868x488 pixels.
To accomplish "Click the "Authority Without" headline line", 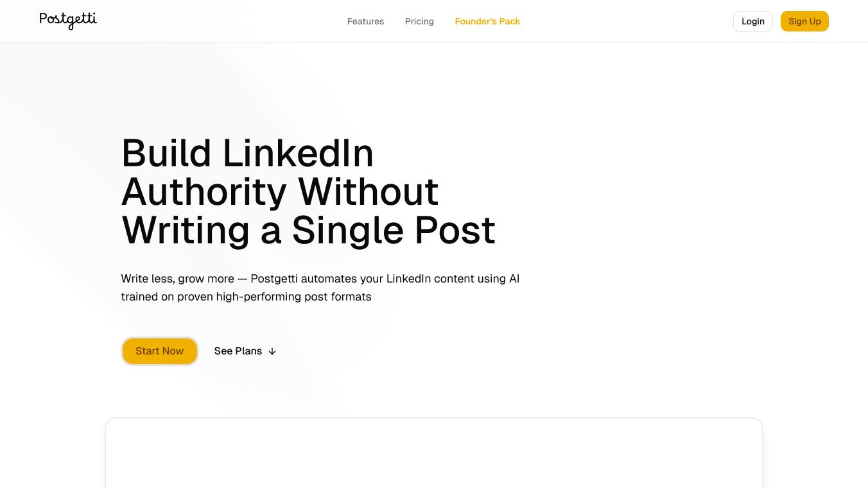I will pyautogui.click(x=280, y=191).
